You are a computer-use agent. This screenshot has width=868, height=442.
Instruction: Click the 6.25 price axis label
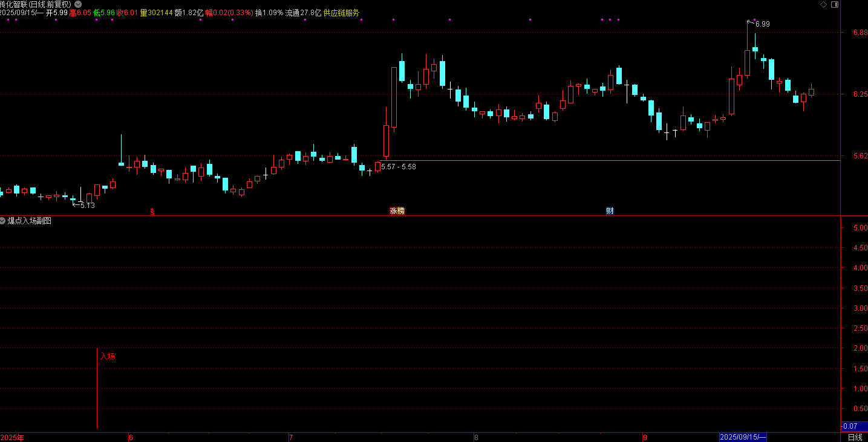coord(860,94)
